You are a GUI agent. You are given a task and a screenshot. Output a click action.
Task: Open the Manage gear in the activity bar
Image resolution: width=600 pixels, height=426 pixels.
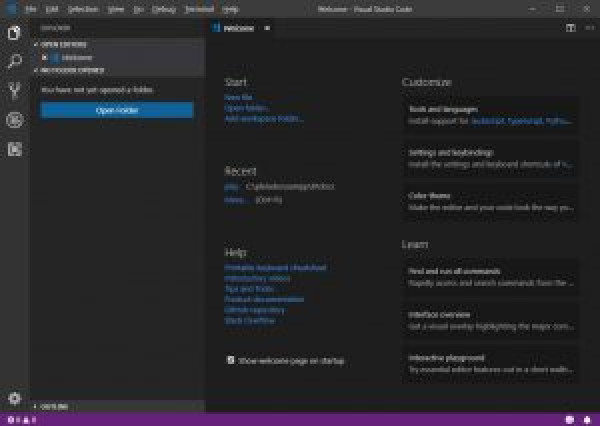click(15, 398)
